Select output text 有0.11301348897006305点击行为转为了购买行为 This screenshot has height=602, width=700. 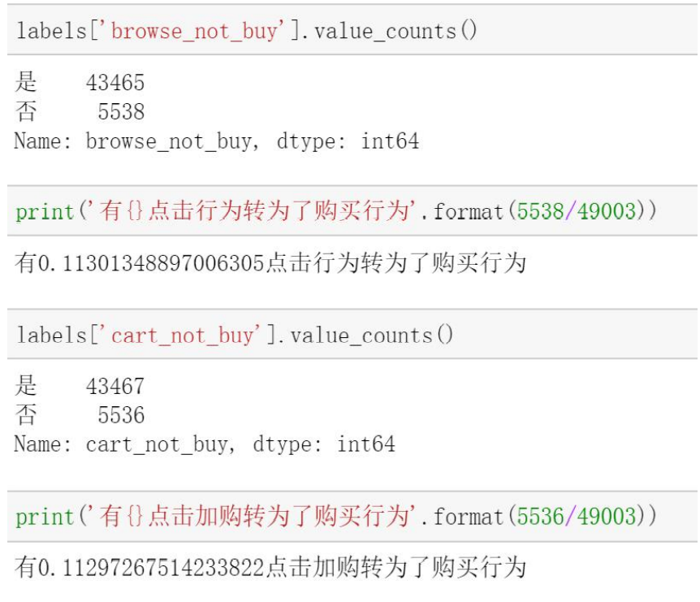[270, 262]
